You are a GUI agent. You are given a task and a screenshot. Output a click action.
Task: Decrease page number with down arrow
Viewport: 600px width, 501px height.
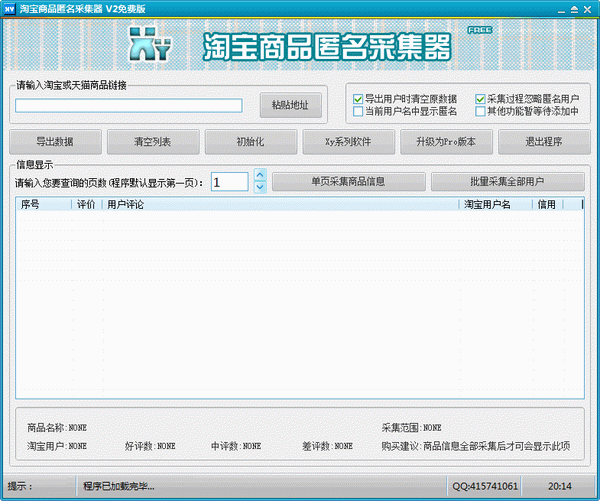[260, 187]
